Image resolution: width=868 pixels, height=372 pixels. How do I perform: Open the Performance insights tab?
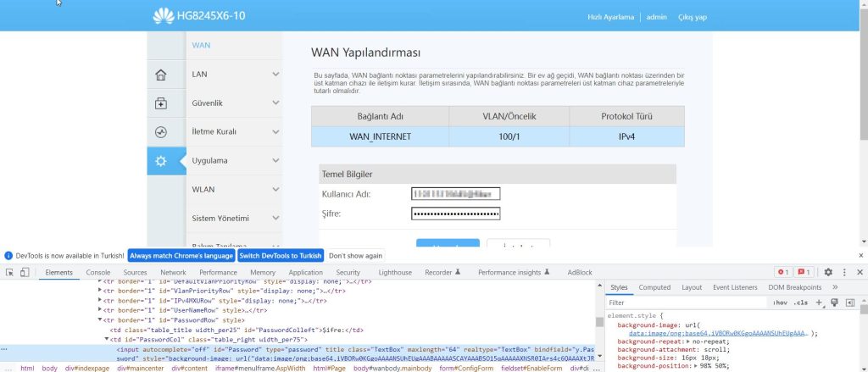click(x=514, y=272)
